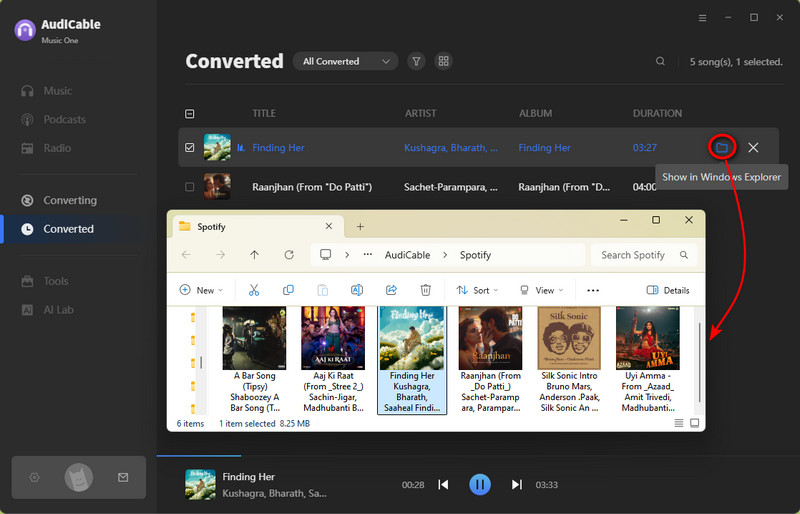Open AudiCable settings gear icon
Image resolution: width=800 pixels, height=514 pixels.
click(34, 478)
